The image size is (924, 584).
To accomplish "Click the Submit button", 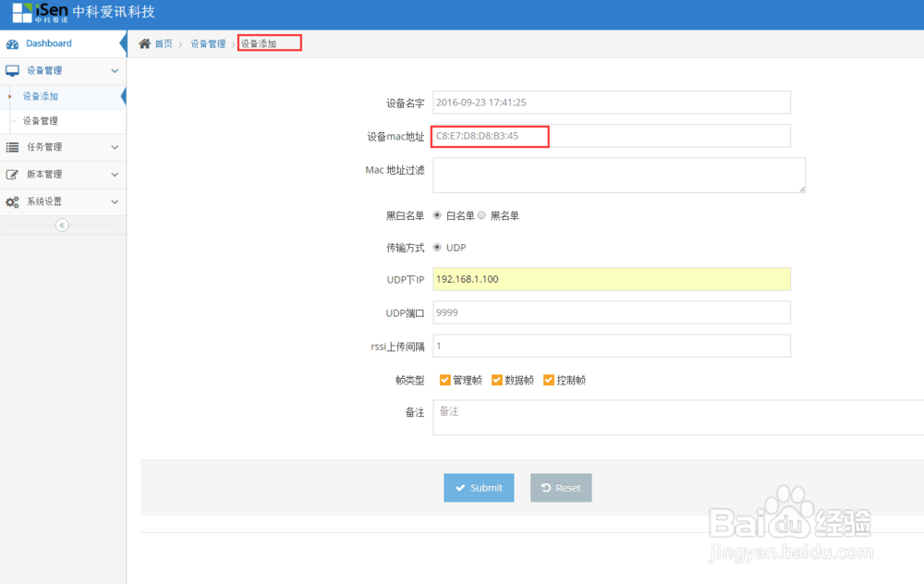I will coord(479,488).
